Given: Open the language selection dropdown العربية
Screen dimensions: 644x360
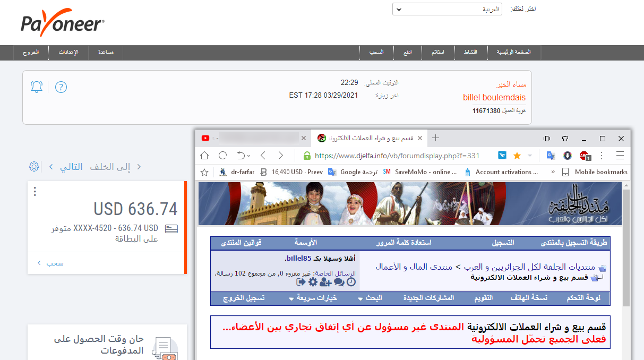Looking at the screenshot, I should [447, 10].
